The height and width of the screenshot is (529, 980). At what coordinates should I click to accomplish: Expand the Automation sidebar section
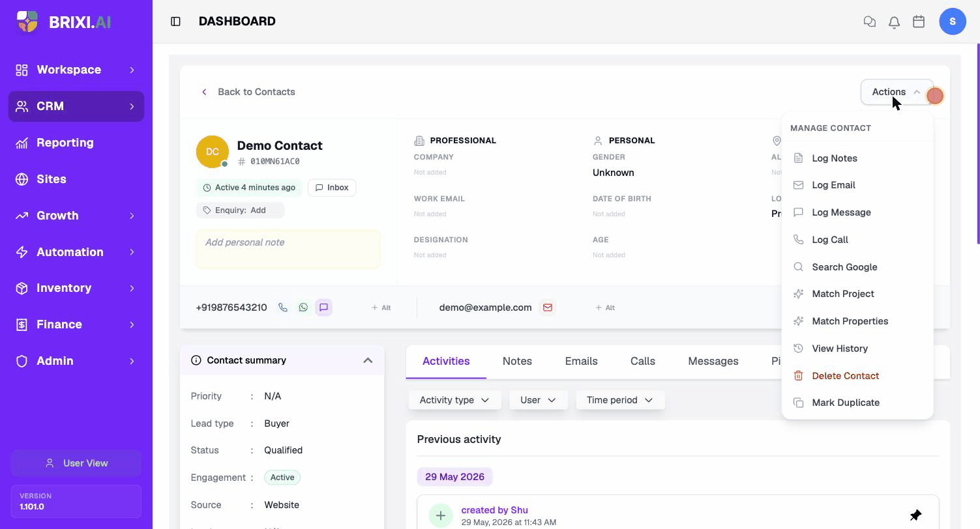76,252
